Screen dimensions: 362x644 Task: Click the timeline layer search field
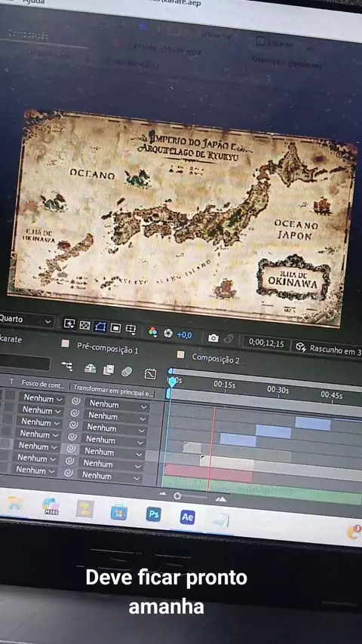pos(24,363)
